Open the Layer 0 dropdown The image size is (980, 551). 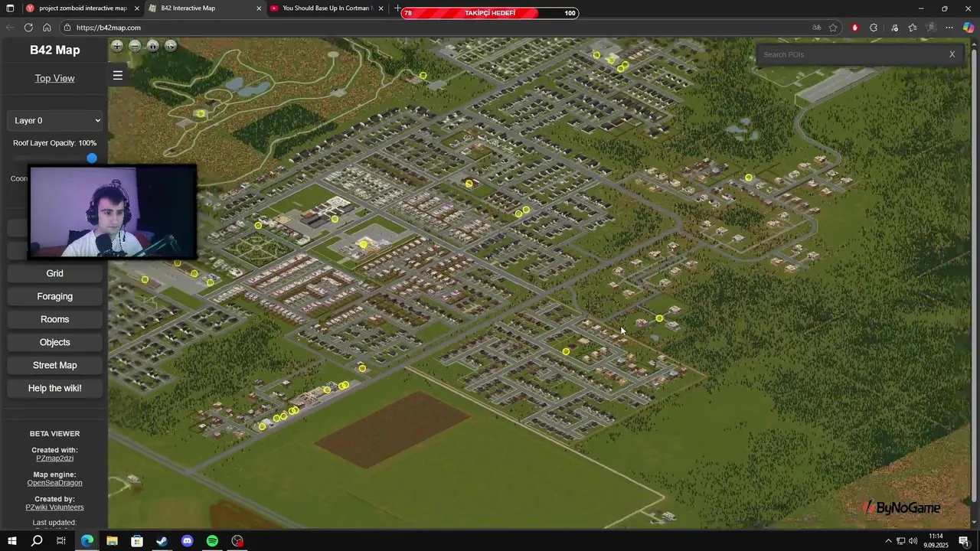tap(54, 120)
